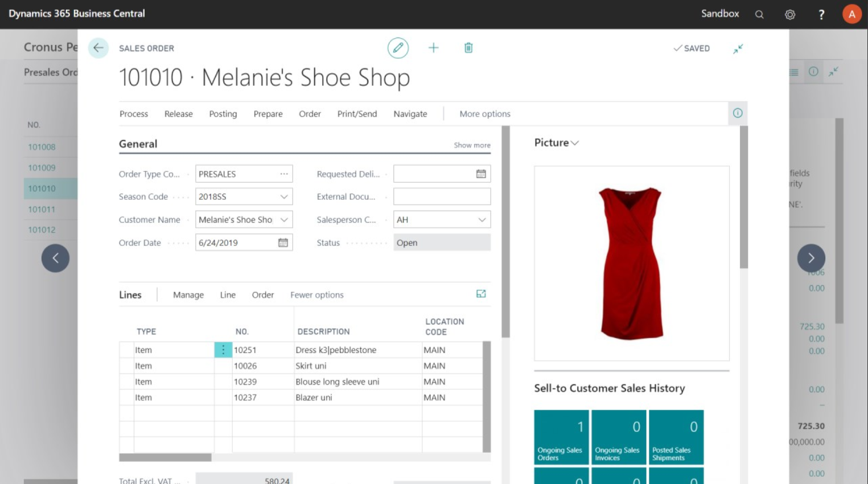Toggle the FactBox info pane icon
The width and height of the screenshot is (868, 484).
click(737, 113)
